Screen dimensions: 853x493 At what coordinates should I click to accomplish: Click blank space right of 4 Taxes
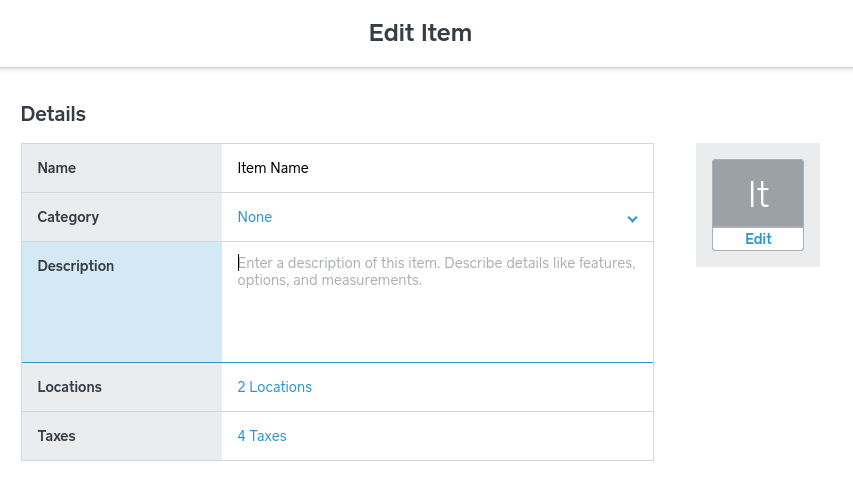pos(470,436)
